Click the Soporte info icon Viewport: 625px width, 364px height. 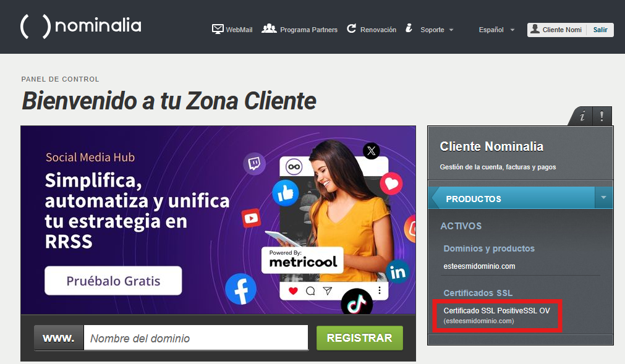tap(409, 28)
